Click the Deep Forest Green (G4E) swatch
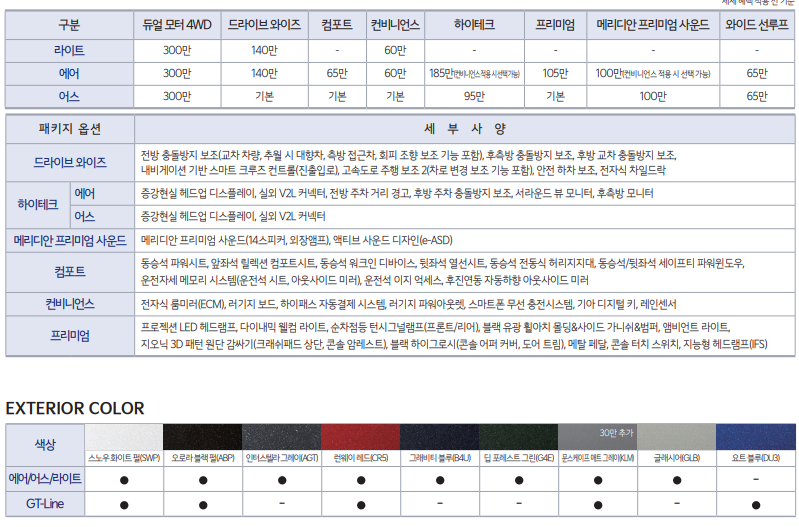 tap(519, 437)
